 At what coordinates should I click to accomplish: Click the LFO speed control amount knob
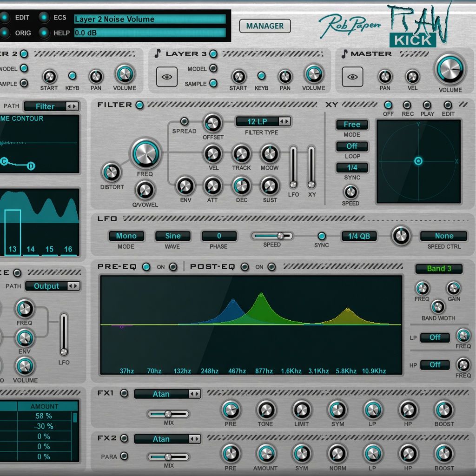(401, 236)
